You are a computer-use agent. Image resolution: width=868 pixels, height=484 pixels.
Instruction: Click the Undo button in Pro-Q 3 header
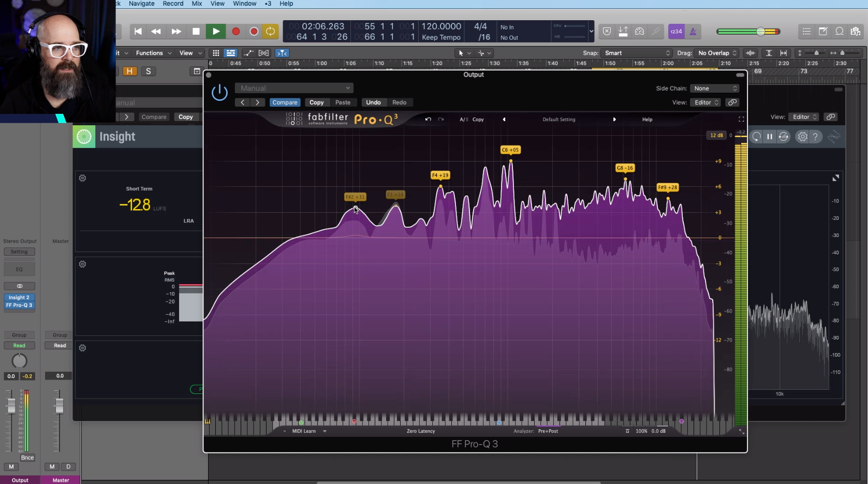pyautogui.click(x=373, y=102)
